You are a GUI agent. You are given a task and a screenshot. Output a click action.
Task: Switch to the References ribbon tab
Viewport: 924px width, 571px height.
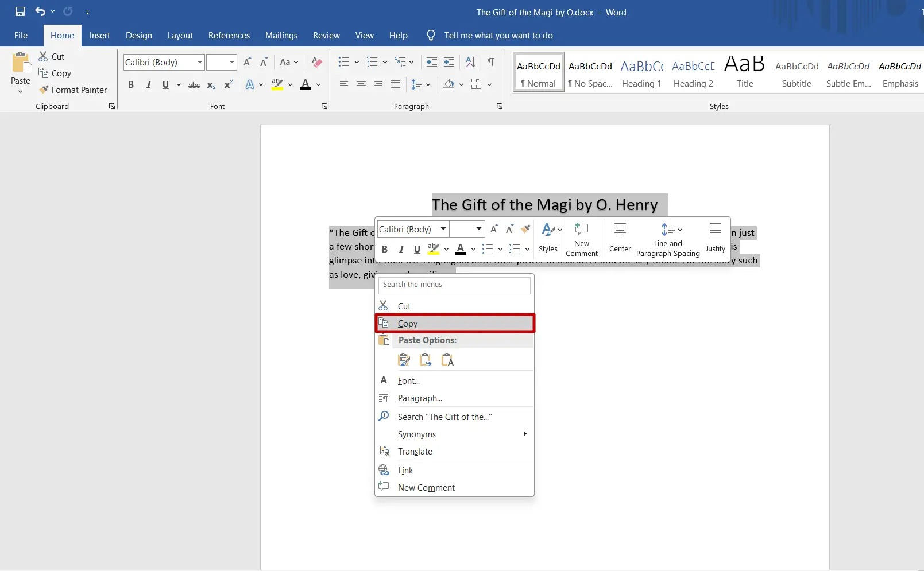pos(229,36)
